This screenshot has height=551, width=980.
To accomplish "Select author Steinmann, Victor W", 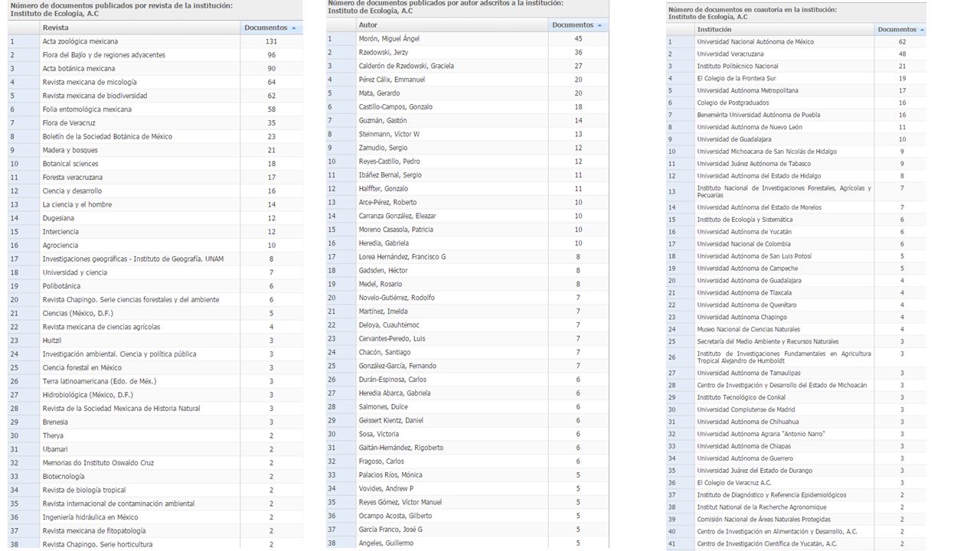I will [467, 134].
